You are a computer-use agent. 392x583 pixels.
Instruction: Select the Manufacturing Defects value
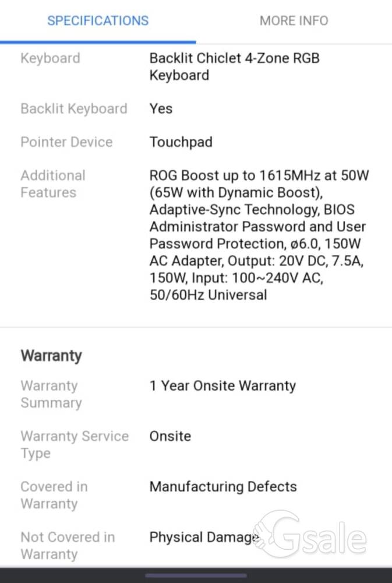click(x=223, y=487)
